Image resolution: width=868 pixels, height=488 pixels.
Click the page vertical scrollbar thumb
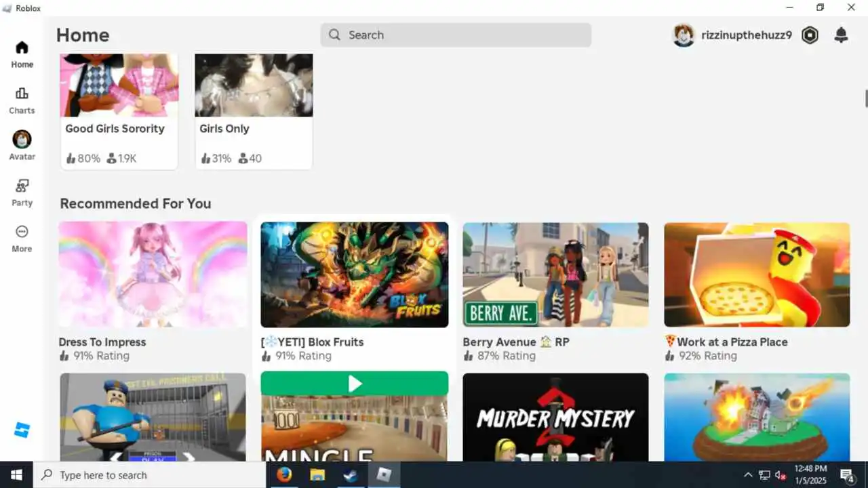[x=866, y=98]
